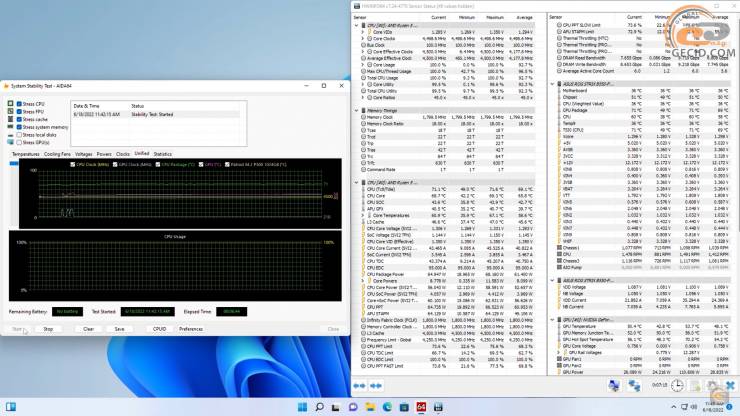The image size is (740, 416).
Task: Expand GPU Rail Voltages row
Action: coord(558,352)
